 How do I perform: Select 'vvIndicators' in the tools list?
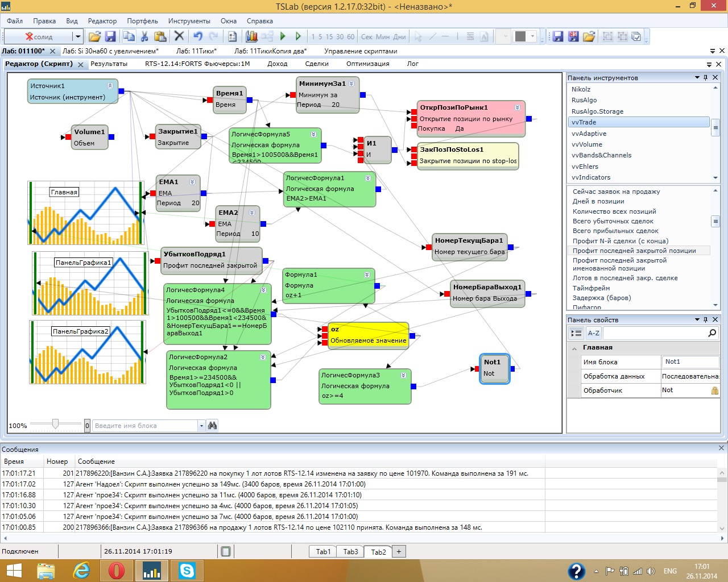point(591,177)
